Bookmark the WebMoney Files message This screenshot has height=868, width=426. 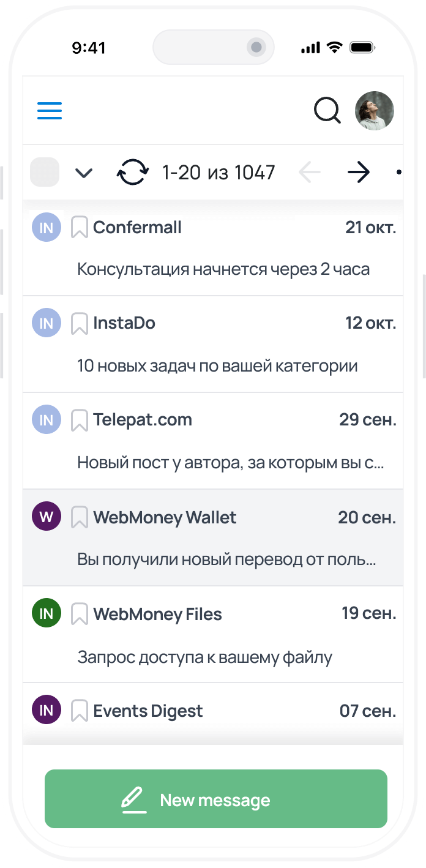[80, 614]
